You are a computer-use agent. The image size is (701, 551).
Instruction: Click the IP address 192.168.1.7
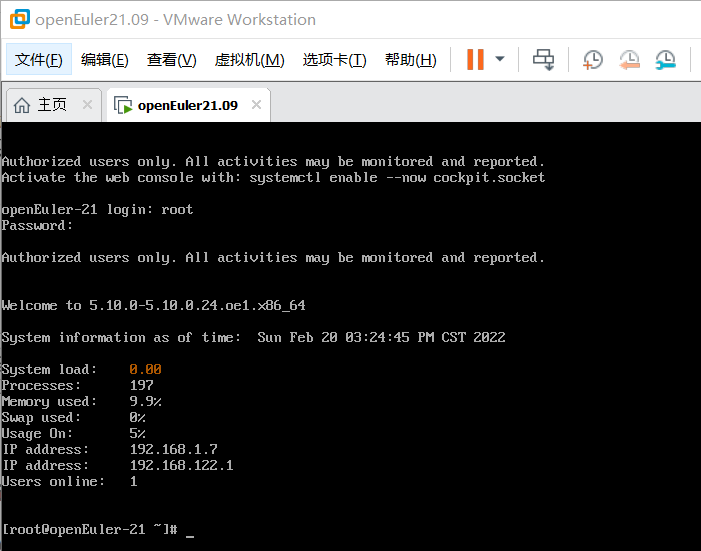pyautogui.click(x=173, y=449)
